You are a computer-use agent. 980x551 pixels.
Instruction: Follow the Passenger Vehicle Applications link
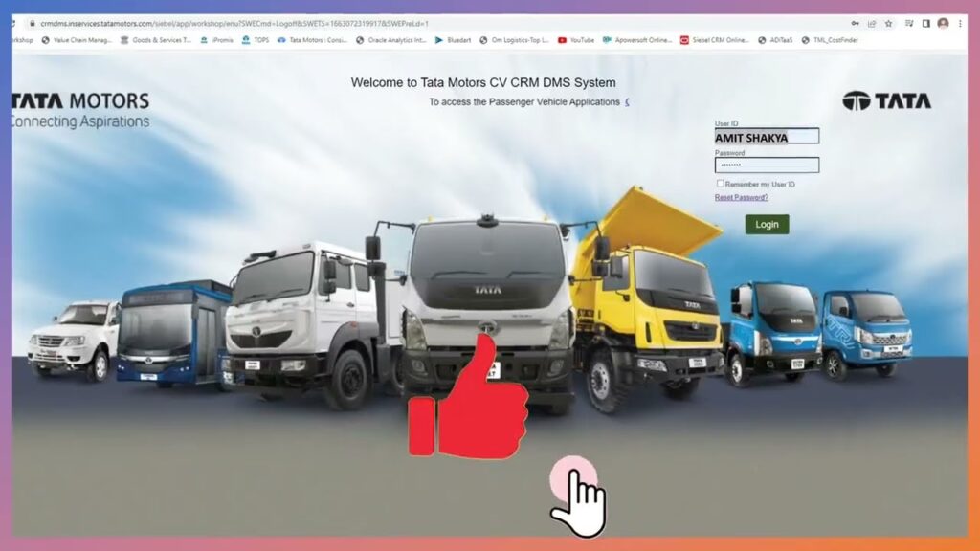coord(627,101)
